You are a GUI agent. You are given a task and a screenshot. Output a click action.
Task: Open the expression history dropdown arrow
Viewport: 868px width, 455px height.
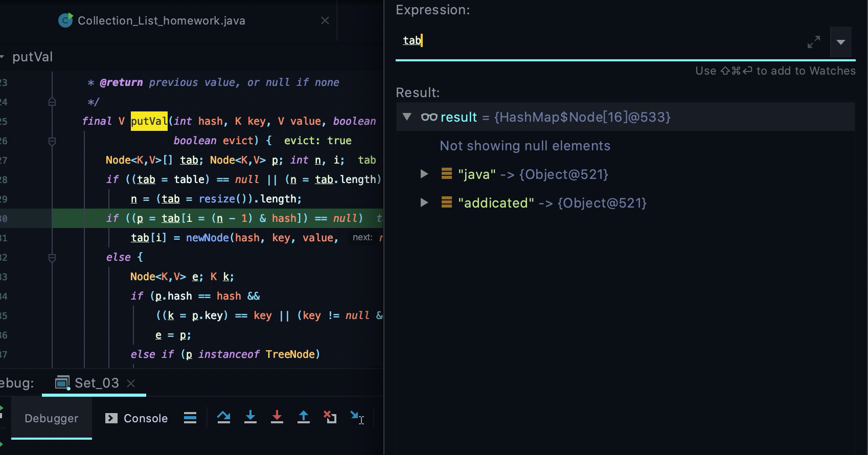(x=841, y=42)
